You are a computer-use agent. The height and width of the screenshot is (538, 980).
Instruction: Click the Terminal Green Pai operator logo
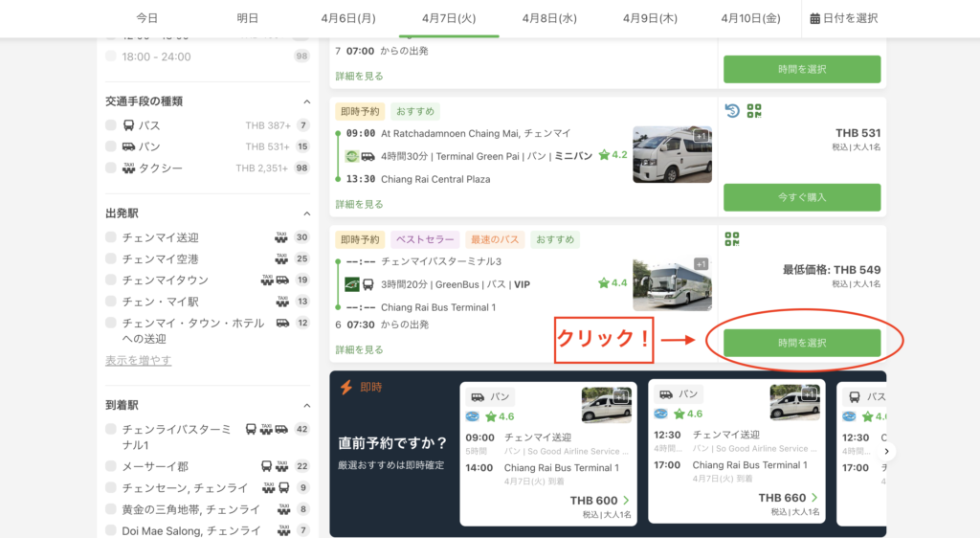[x=352, y=156]
